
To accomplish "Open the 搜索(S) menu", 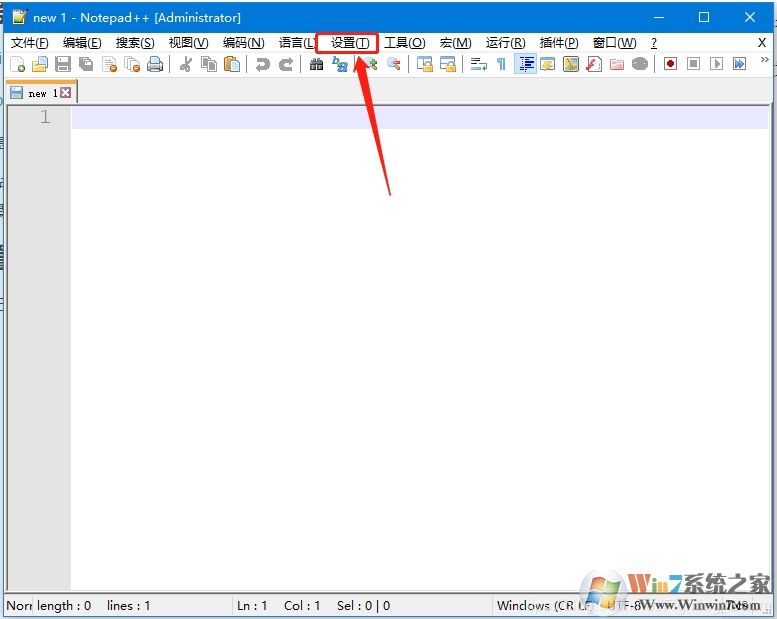I will [135, 43].
